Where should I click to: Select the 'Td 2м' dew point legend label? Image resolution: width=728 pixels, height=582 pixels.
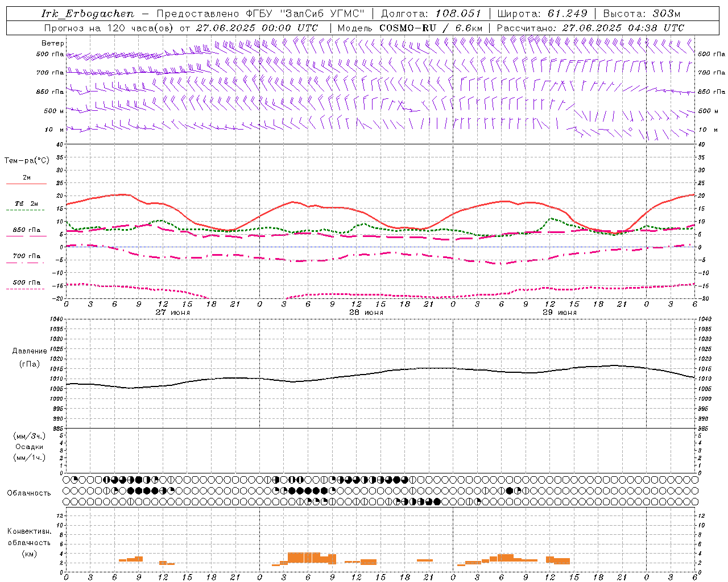(26, 203)
